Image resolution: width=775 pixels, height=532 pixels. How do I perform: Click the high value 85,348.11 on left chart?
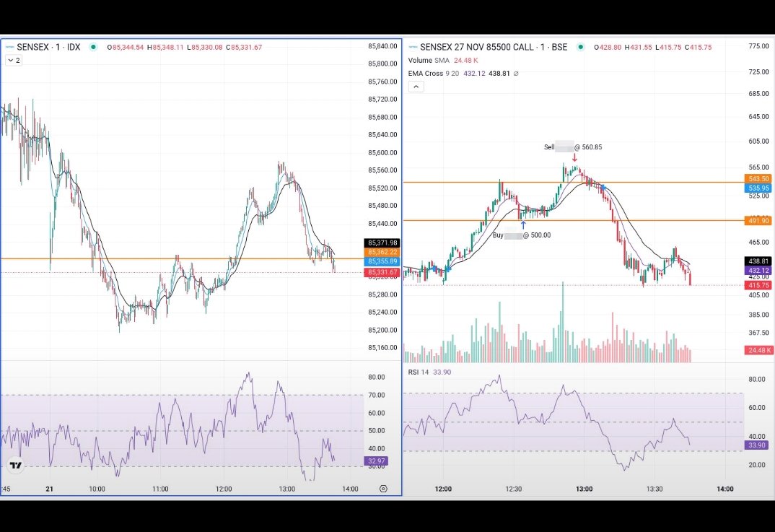click(167, 48)
